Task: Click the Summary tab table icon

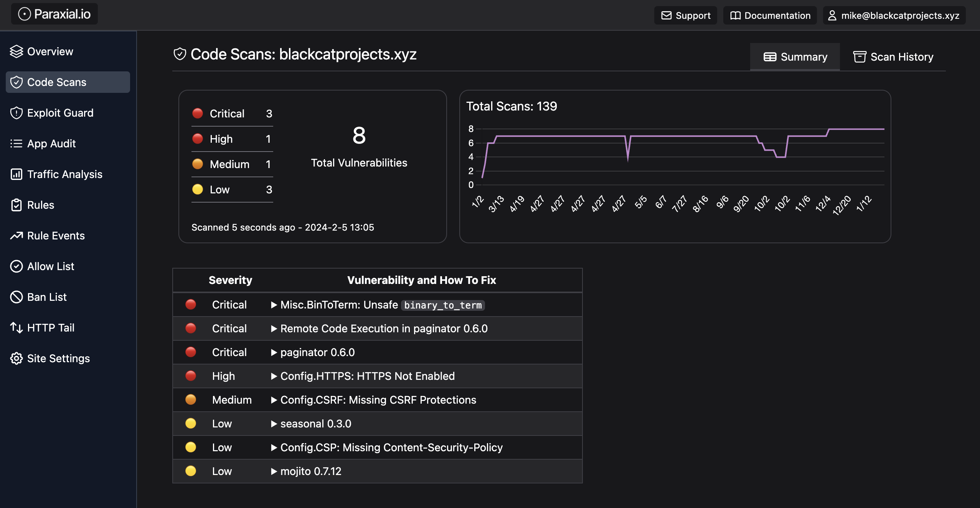Action: coord(770,57)
